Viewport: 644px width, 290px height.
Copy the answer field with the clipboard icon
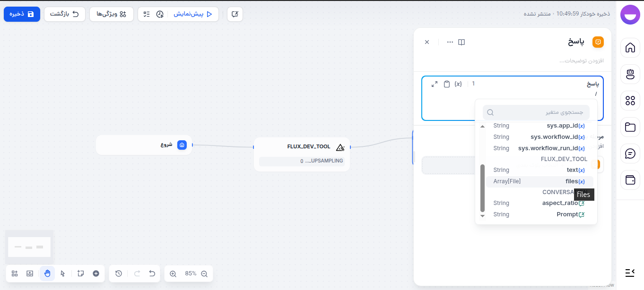447,84
